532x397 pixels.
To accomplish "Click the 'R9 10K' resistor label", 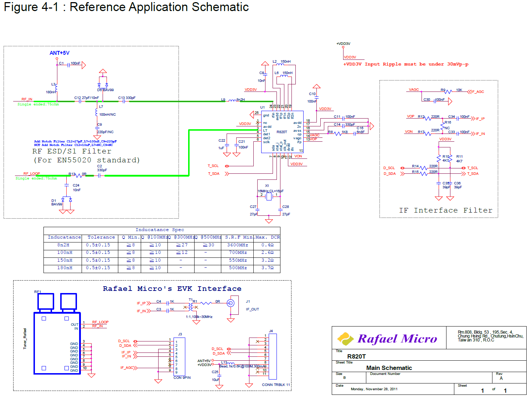I will coord(451,90).
